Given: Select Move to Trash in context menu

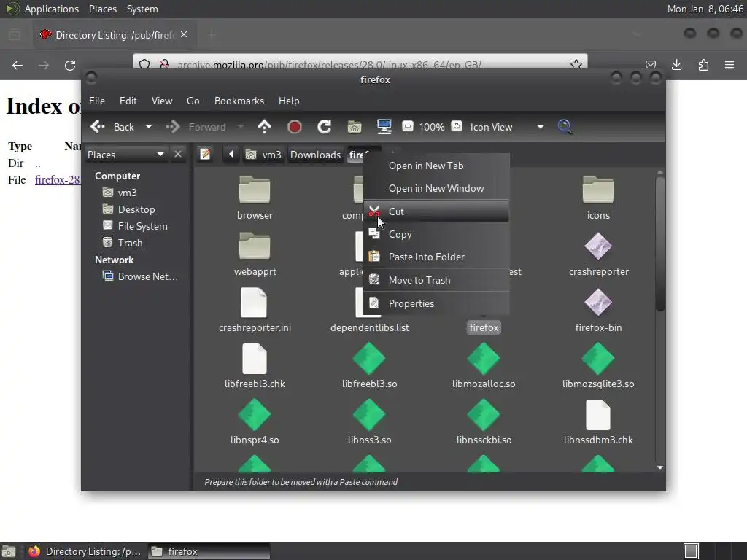Looking at the screenshot, I should click(436, 280).
